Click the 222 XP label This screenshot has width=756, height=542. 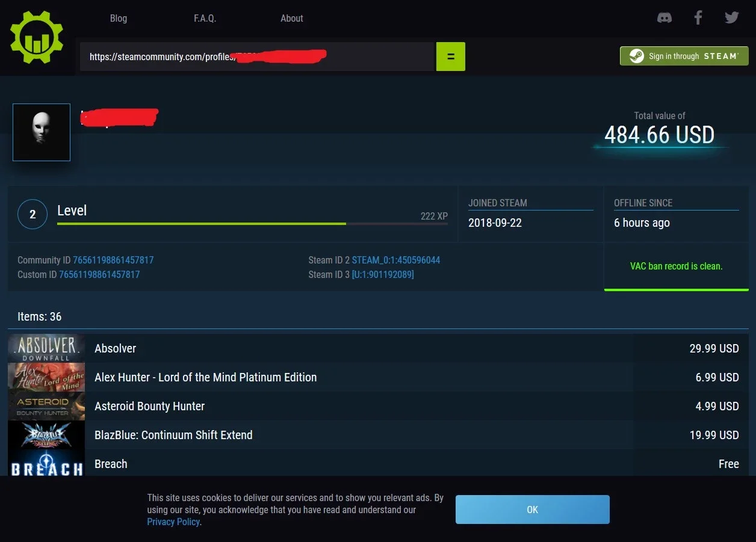click(x=434, y=216)
